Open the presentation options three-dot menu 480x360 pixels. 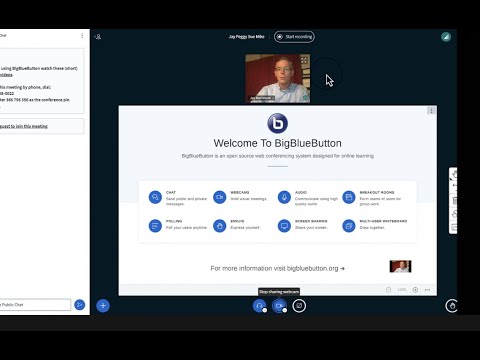[x=431, y=110]
